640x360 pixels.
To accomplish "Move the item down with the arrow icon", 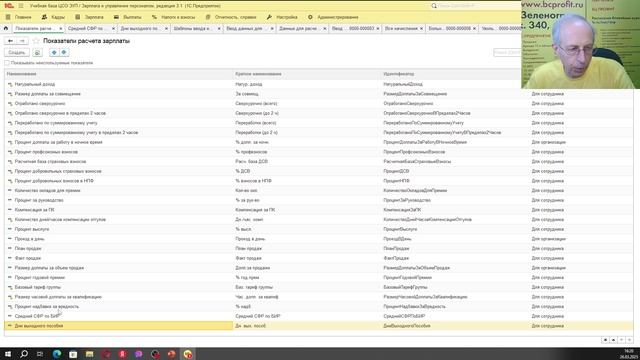I will 64,53.
